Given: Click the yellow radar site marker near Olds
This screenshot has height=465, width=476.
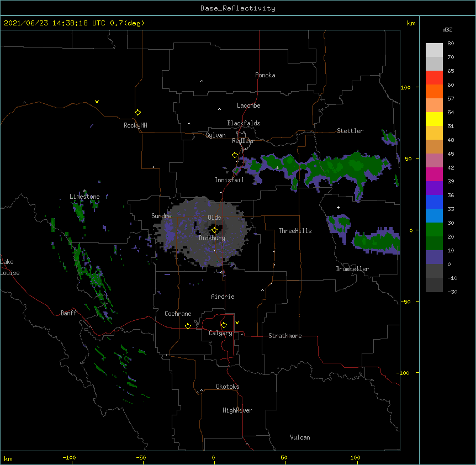Looking at the screenshot, I should 214,230.
